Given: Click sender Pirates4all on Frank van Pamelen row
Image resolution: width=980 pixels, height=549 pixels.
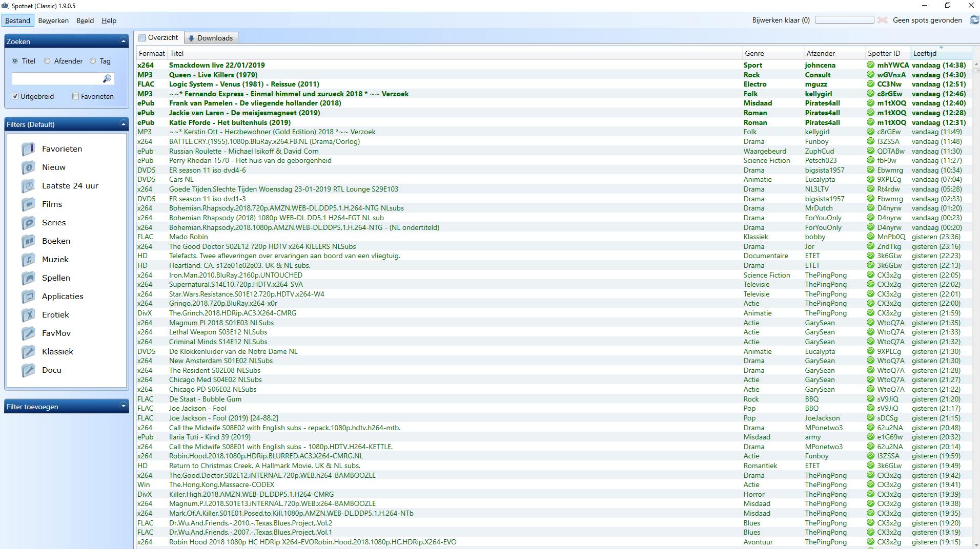Looking at the screenshot, I should (822, 103).
